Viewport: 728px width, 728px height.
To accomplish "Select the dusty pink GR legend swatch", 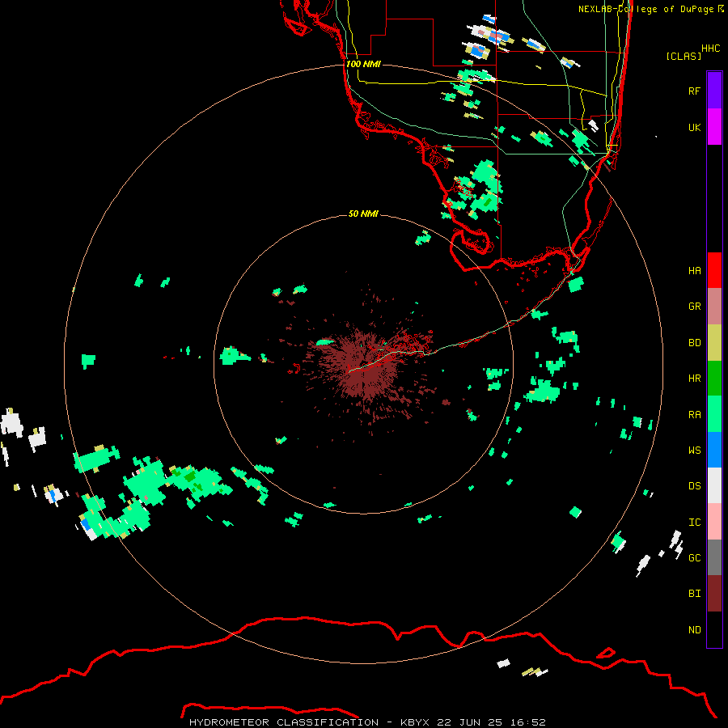I will pos(714,307).
